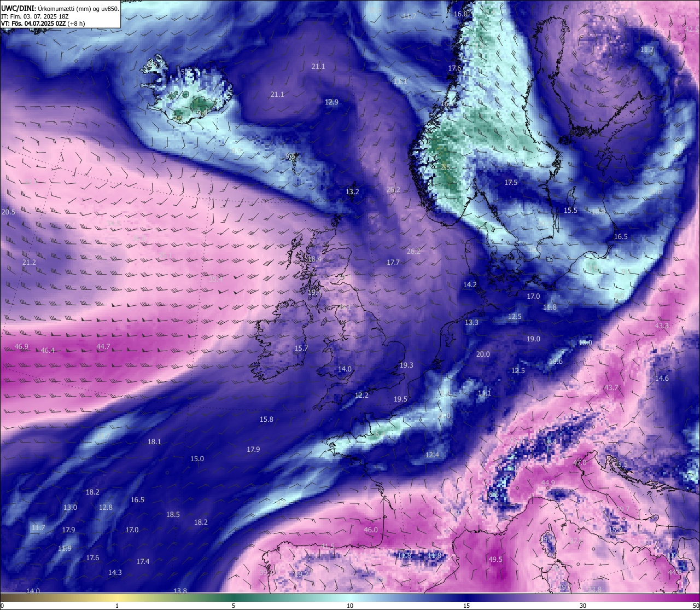Click the map value 19.5

(400, 399)
